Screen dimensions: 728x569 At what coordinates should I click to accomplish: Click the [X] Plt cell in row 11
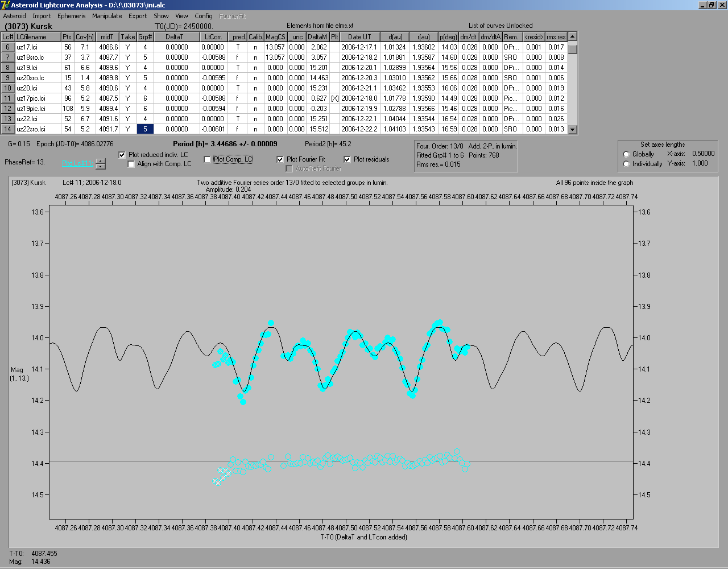pos(334,98)
